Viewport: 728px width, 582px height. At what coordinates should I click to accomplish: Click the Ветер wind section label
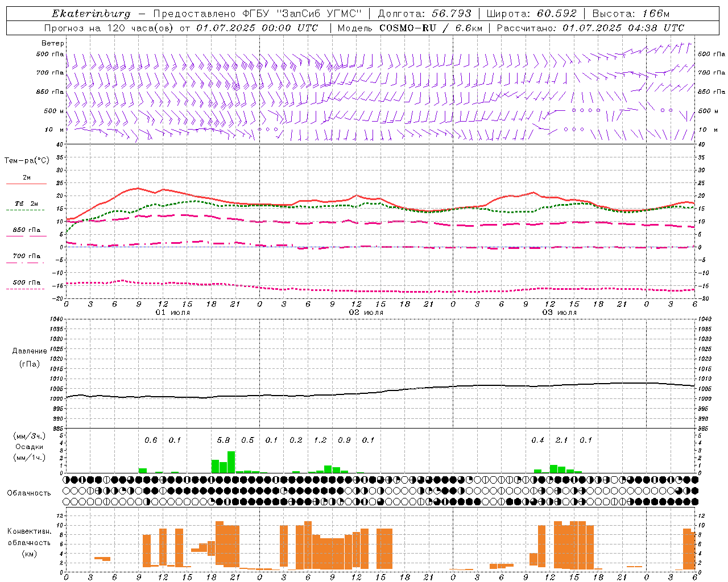[x=52, y=43]
